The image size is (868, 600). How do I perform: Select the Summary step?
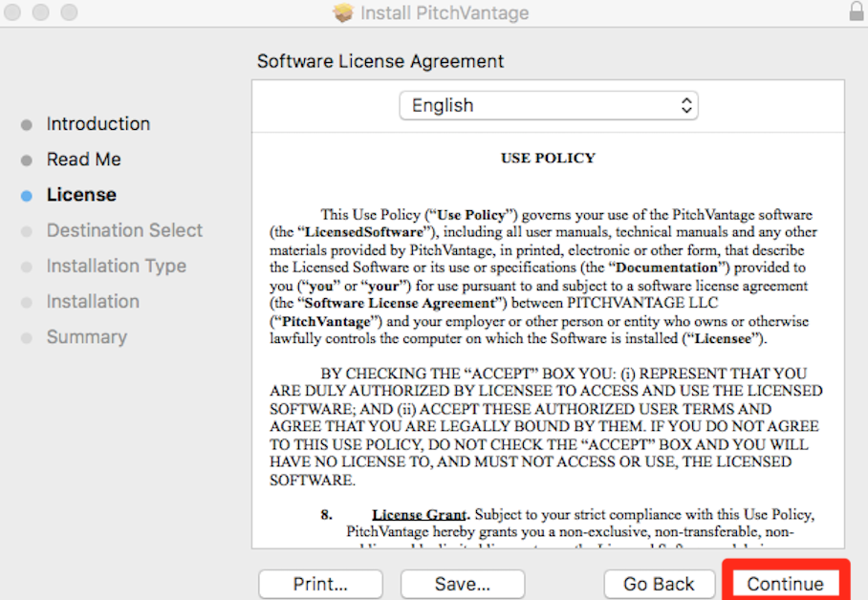pyautogui.click(x=87, y=336)
